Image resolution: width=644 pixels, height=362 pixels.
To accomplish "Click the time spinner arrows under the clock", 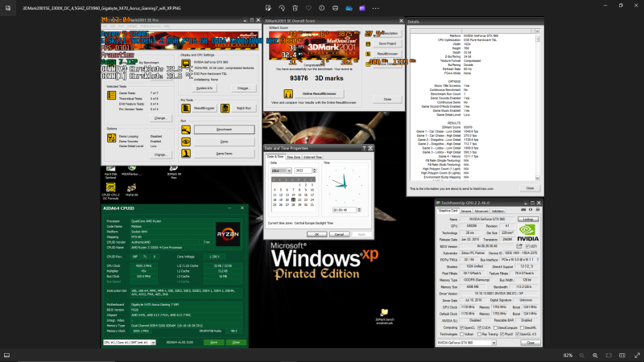I will point(359,210).
